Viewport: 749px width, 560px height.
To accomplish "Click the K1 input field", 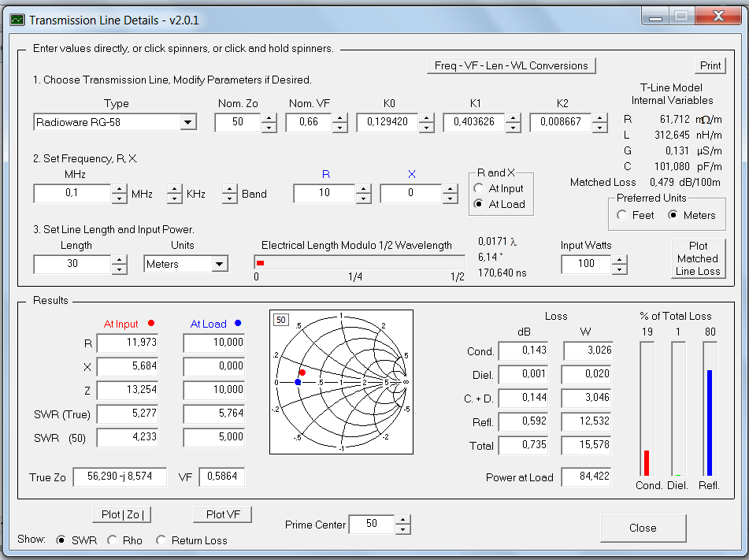I will tap(474, 122).
